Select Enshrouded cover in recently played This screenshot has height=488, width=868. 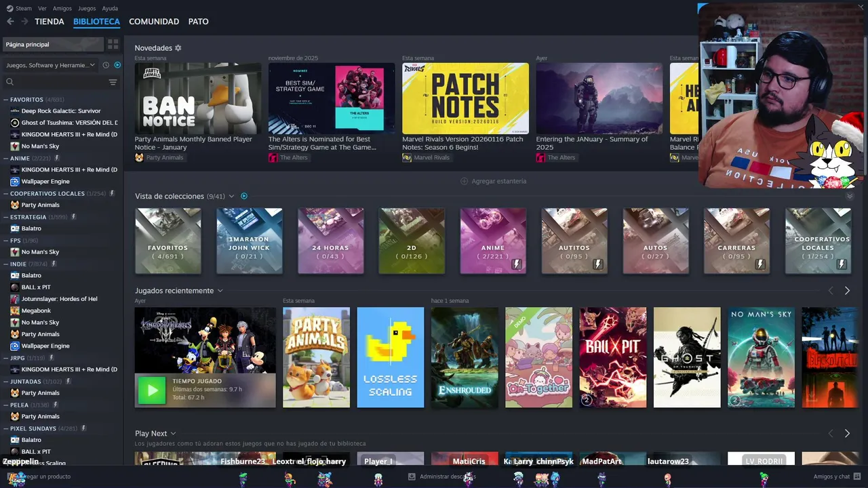(x=465, y=357)
